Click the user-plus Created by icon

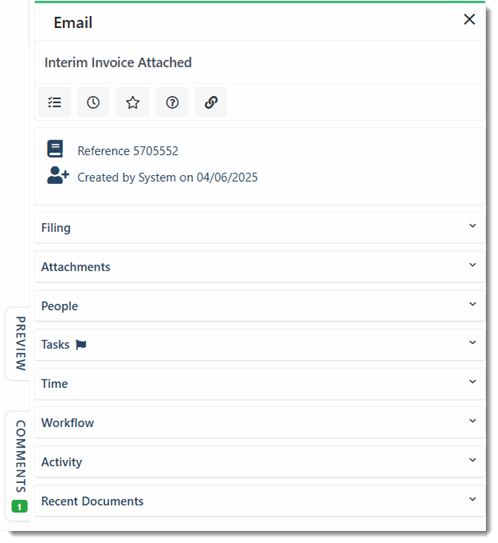pos(58,175)
